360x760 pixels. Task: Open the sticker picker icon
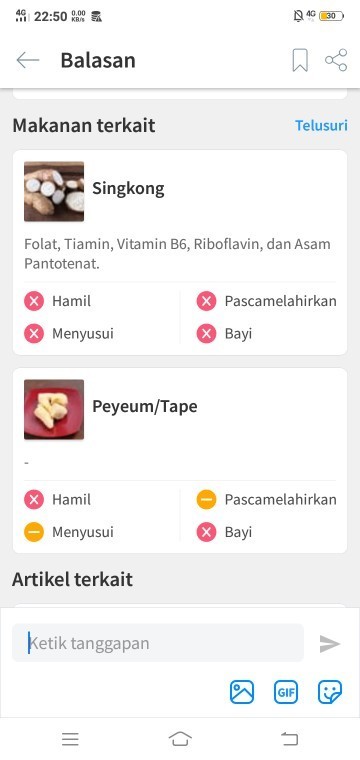(x=330, y=692)
